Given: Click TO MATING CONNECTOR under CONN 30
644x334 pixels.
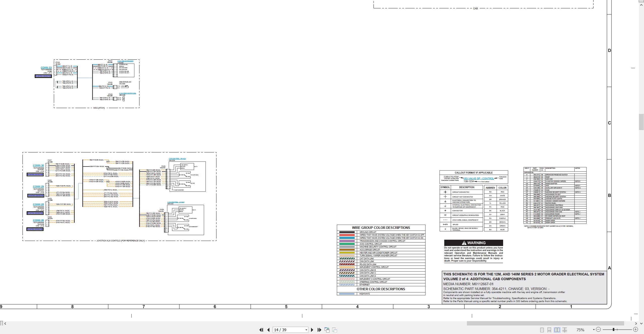Looking at the screenshot, I should pyautogui.click(x=35, y=175).
